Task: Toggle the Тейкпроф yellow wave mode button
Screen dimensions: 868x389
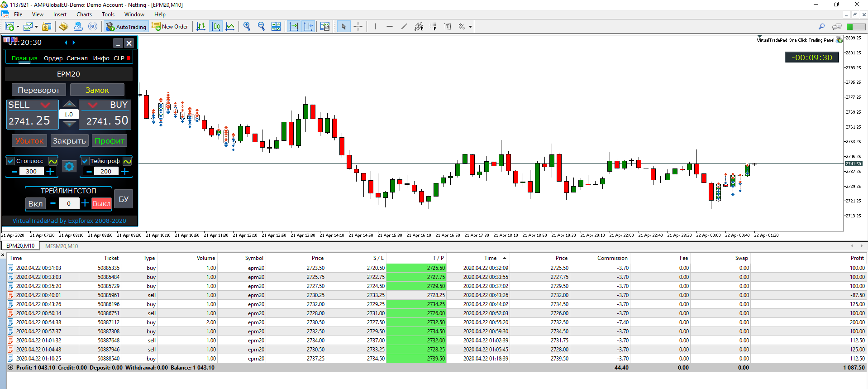Action: (128, 161)
